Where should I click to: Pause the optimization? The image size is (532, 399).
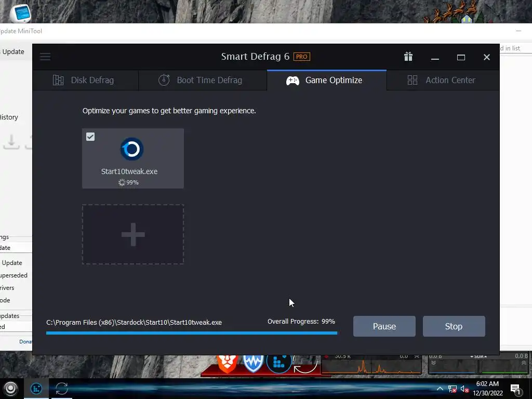(x=384, y=326)
